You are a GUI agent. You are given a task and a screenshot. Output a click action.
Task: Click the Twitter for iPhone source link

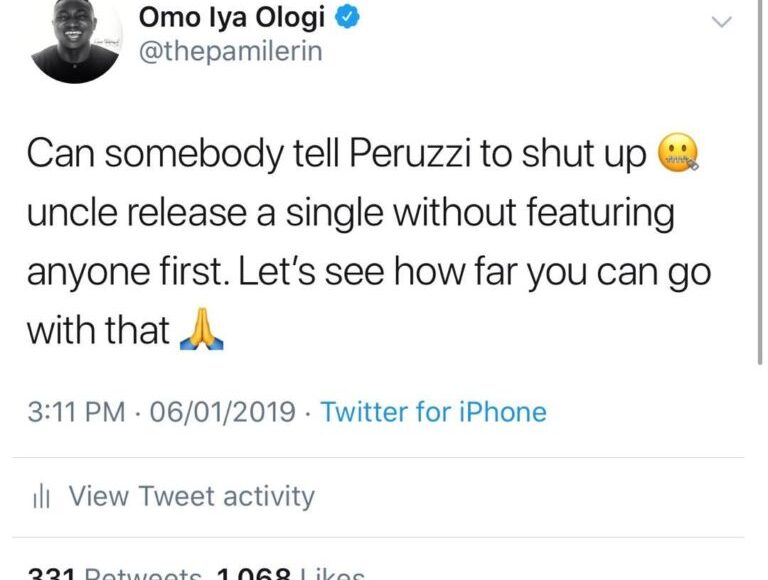click(433, 412)
